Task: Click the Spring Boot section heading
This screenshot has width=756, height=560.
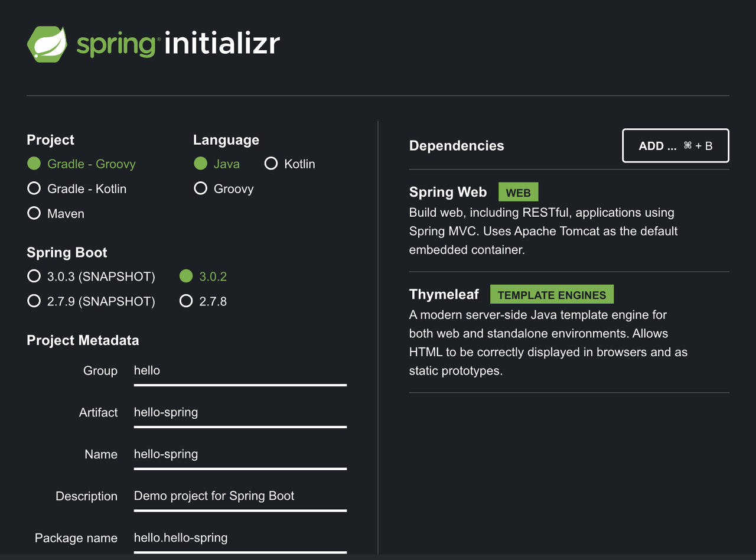Action: [67, 253]
